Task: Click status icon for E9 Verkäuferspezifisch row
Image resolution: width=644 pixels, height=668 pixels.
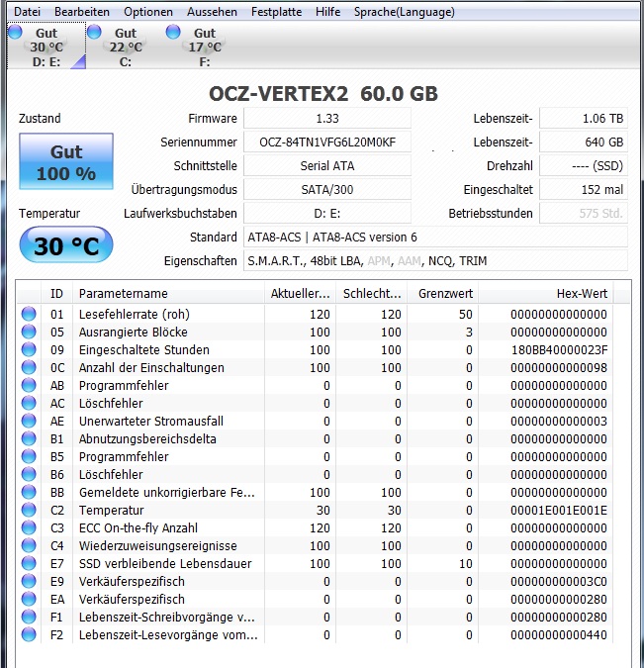Action: pyautogui.click(x=29, y=581)
